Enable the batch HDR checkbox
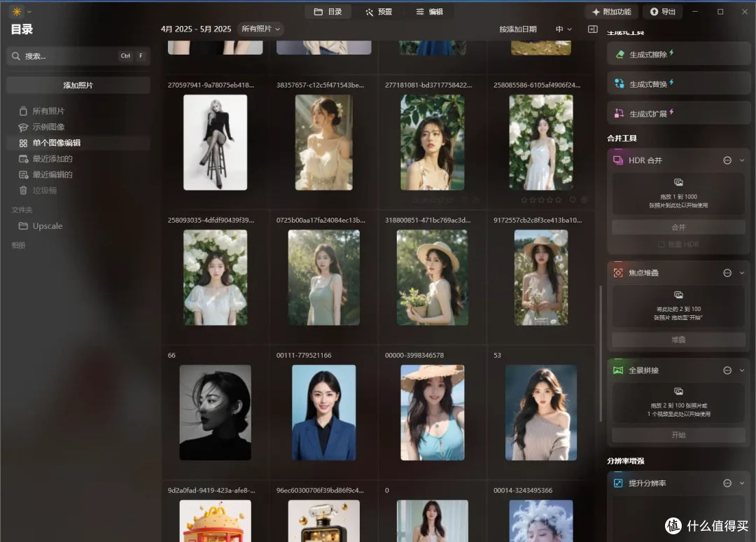Screen dimensions: 756x542 click(661, 244)
